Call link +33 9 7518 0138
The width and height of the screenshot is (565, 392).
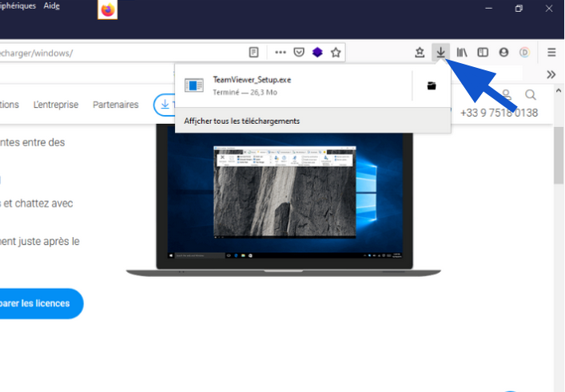499,113
